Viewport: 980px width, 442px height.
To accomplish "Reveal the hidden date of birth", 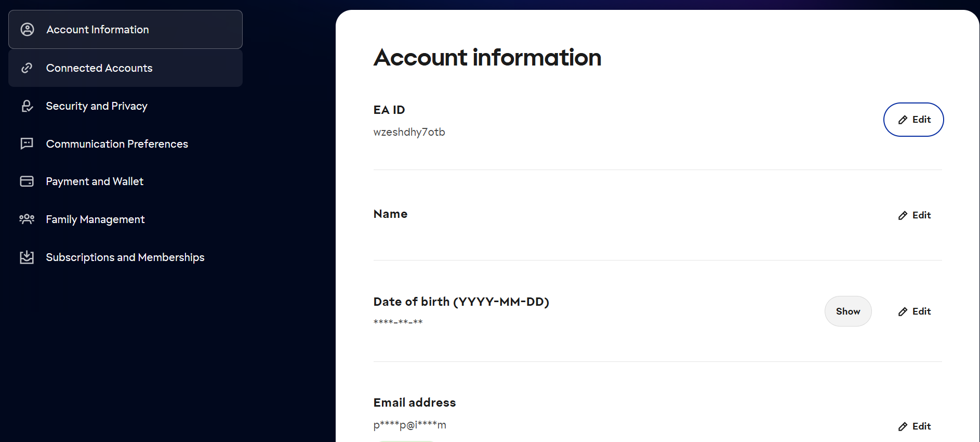I will point(847,311).
